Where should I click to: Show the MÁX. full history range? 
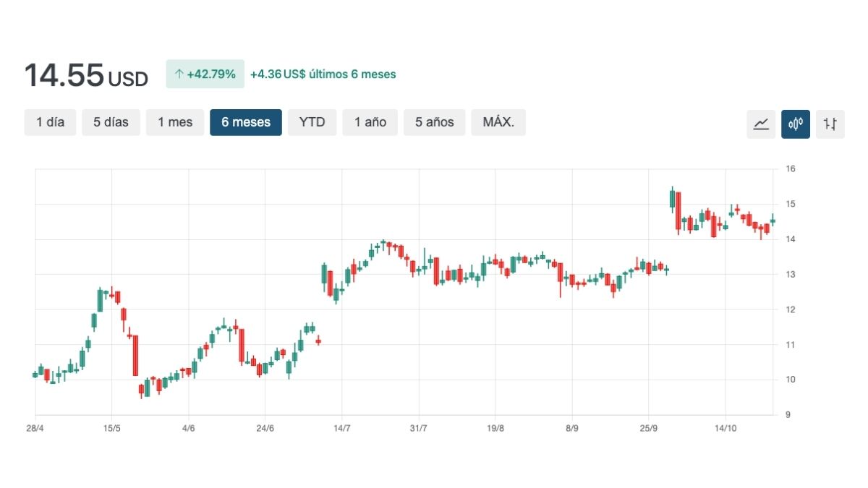pos(498,122)
